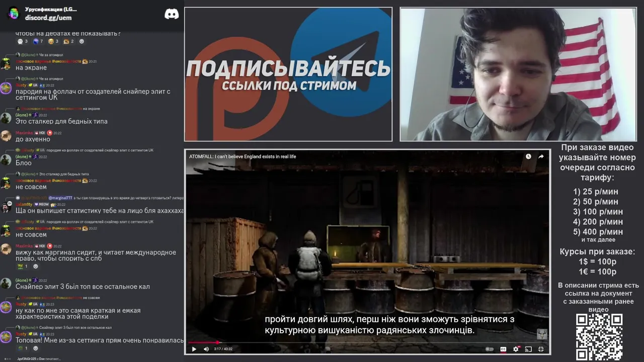This screenshot has width=644, height=362.
Task: Add reaction under 'чтобы спорить с спб' message
Action: pyautogui.click(x=36, y=266)
